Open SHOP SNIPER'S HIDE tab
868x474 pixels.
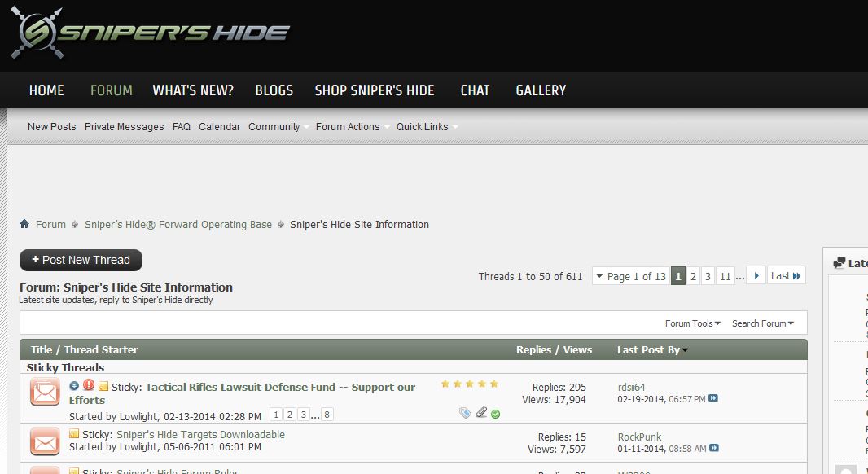(375, 90)
